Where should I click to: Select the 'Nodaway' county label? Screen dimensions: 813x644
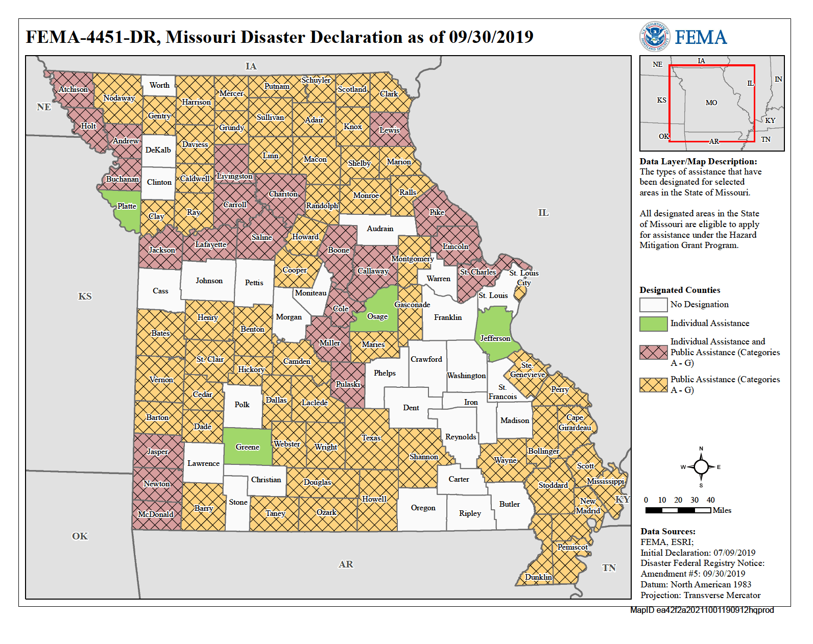pos(119,98)
